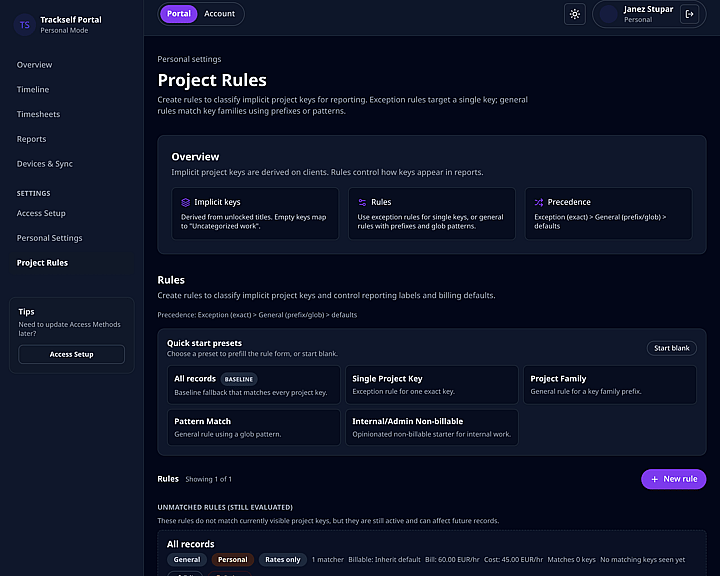Click the Precedence overview card

608,213
